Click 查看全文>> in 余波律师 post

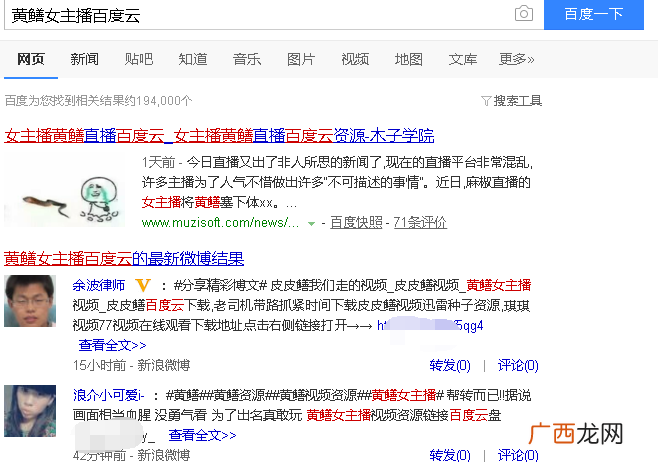[x=112, y=345]
